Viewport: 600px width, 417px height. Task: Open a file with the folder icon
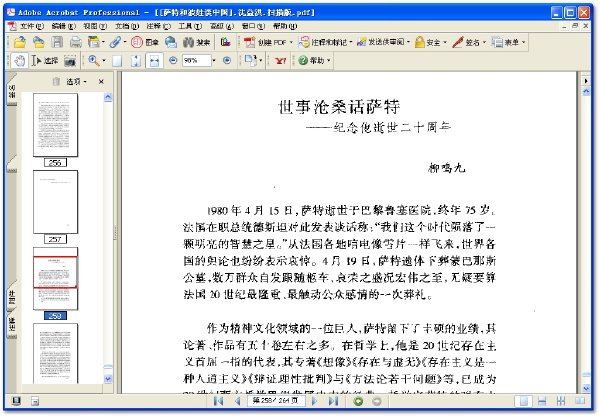(20, 42)
